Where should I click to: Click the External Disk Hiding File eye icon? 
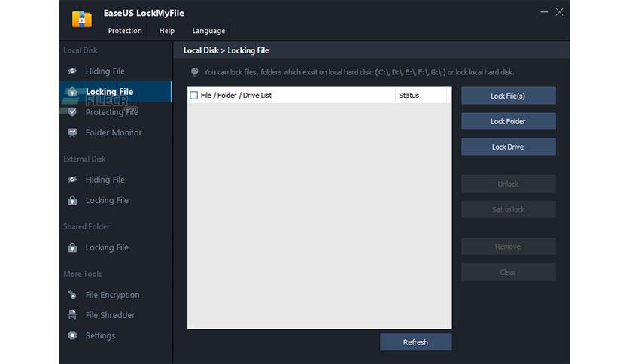pyautogui.click(x=72, y=180)
